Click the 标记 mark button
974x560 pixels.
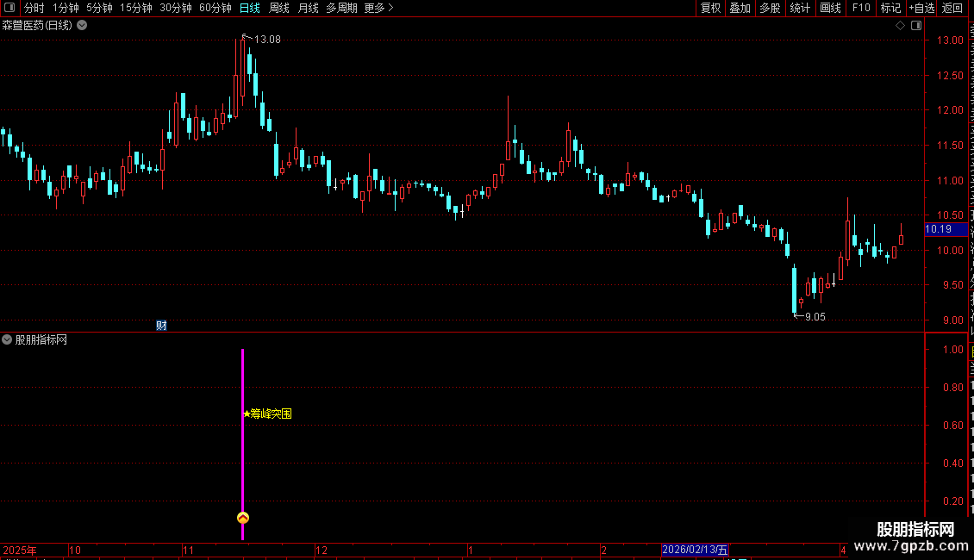890,8
